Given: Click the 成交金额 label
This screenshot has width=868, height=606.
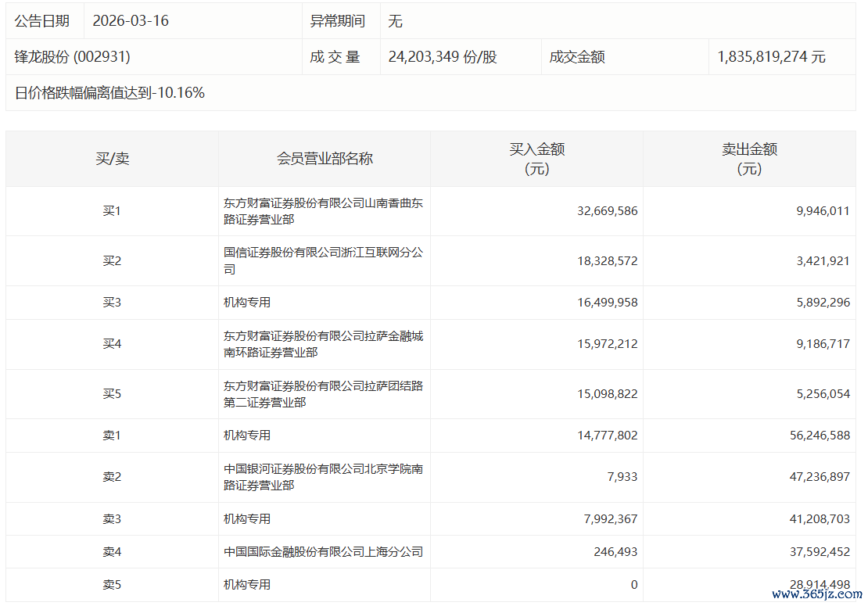Looking at the screenshot, I should click(x=577, y=56).
